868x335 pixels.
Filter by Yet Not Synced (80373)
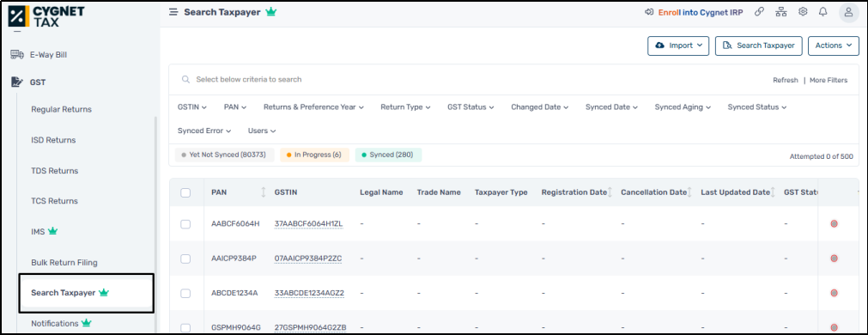tap(224, 155)
